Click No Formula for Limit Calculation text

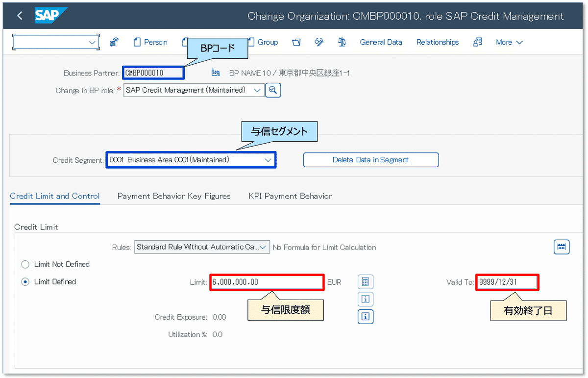click(324, 247)
